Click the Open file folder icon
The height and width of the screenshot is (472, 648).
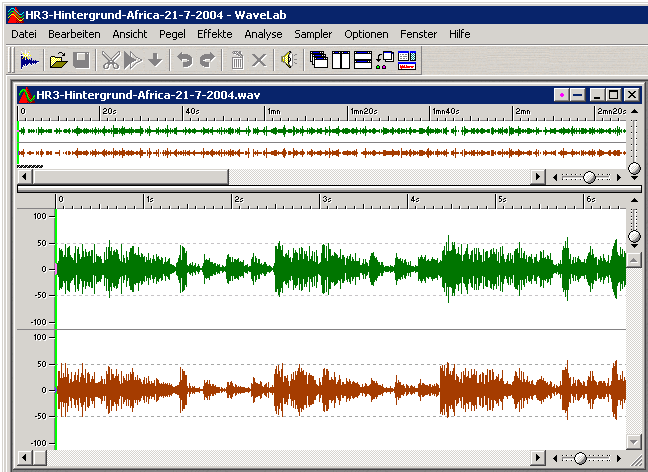pyautogui.click(x=58, y=60)
